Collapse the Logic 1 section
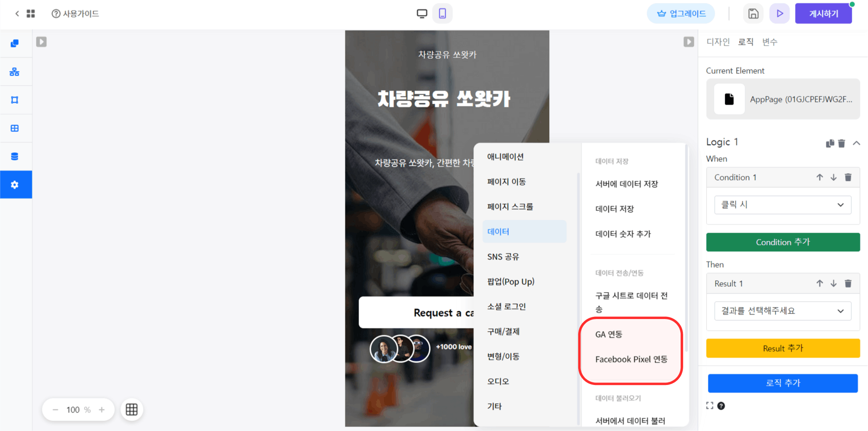The height and width of the screenshot is (431, 868). [856, 143]
